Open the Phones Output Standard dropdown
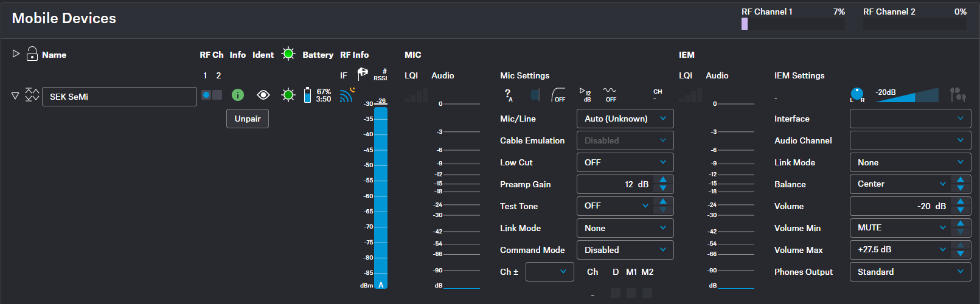This screenshot has width=980, height=304. coord(910,272)
